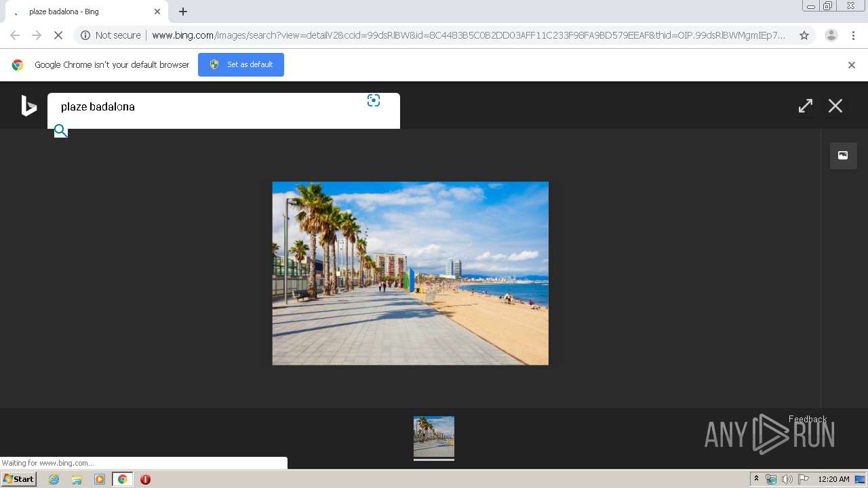Select the beach thumbnail in filmstrip
This screenshot has width=868, height=488.
click(x=434, y=436)
